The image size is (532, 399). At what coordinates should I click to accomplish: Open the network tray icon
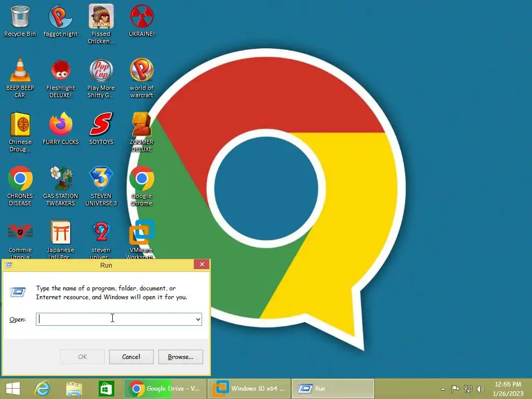pos(468,389)
